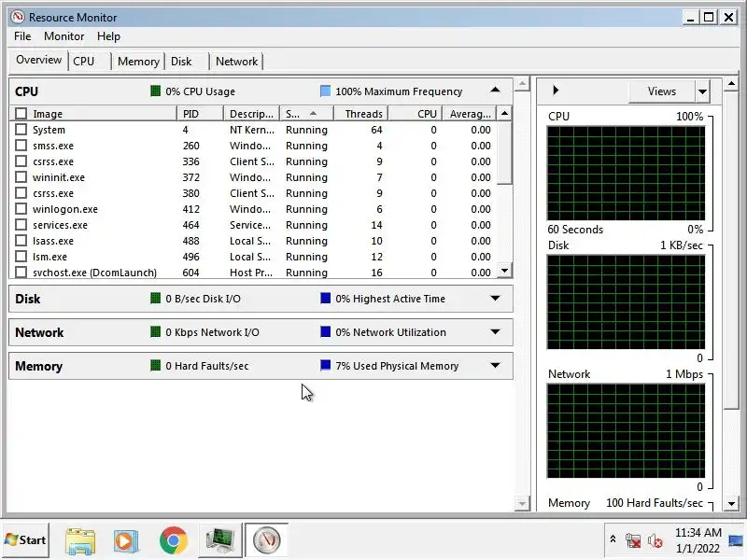Check the lsm.exe process checkbox

pos(21,256)
